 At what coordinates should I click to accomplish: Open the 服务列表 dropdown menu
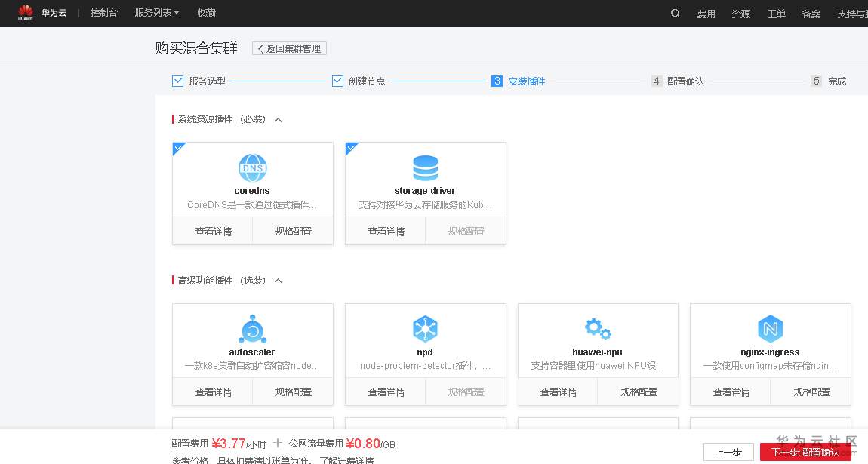click(x=157, y=13)
